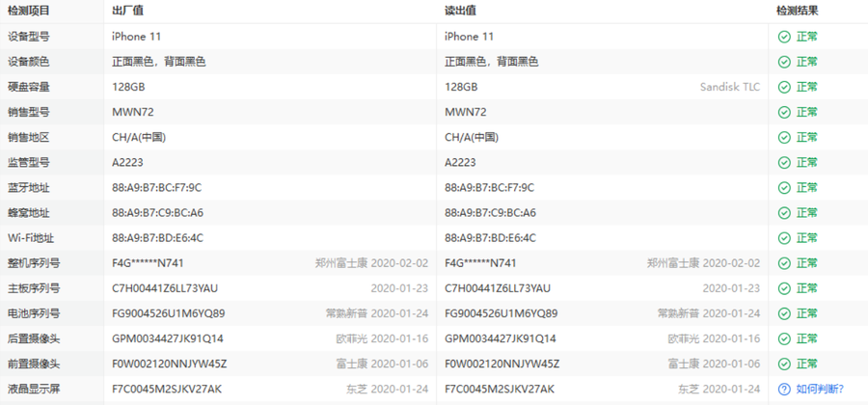The width and height of the screenshot is (868, 405).
Task: Click the green check icon in 设备颜色 row
Action: click(x=784, y=62)
